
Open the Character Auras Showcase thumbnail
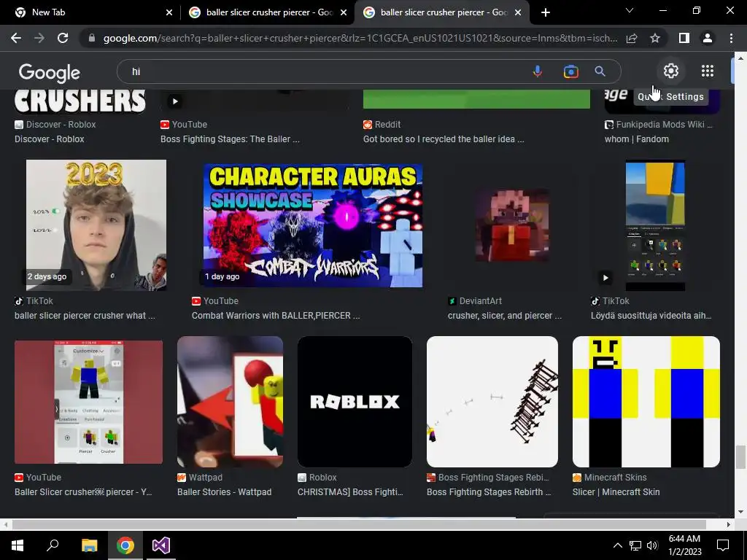point(312,225)
